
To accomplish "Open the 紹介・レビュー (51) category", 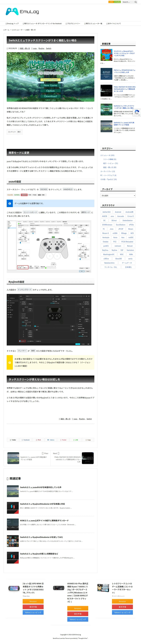I will (111, 163).
